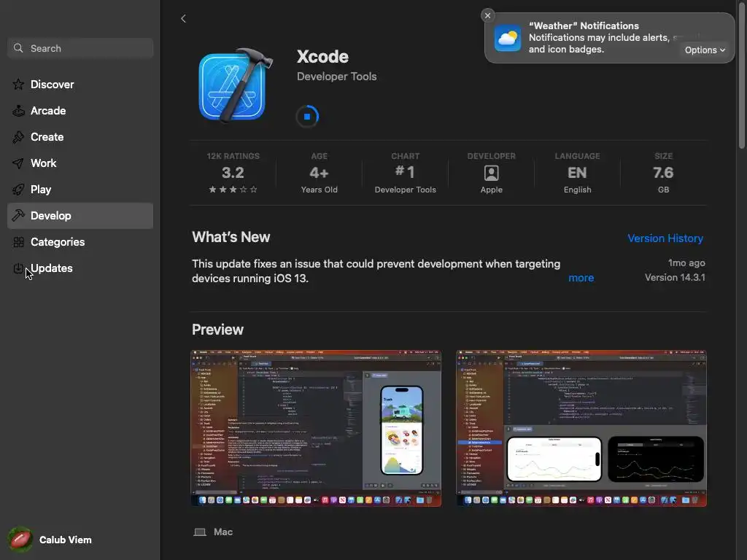747x560 pixels.
Task: Select the Develop sidebar item
Action: (80, 216)
